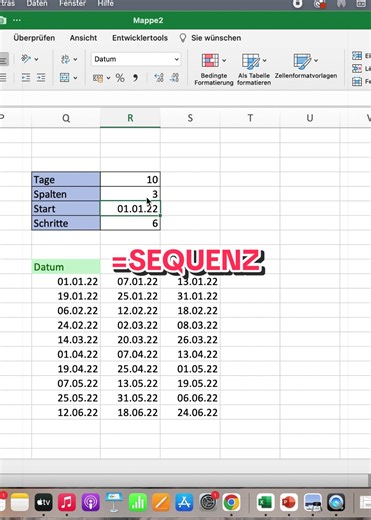Screen dimensions: 371x520
Task: Click the format cells grid icon
Action: pos(357,81)
